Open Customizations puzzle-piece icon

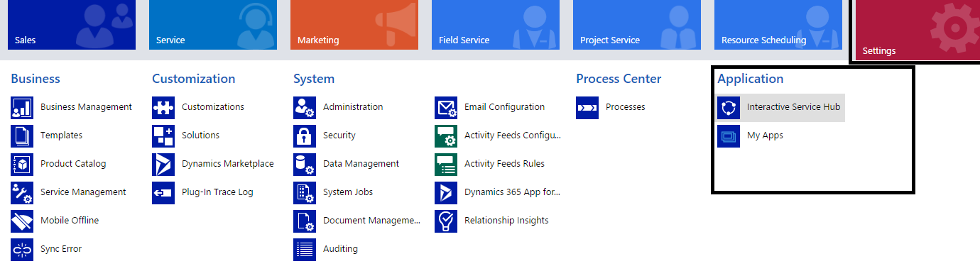click(x=163, y=107)
